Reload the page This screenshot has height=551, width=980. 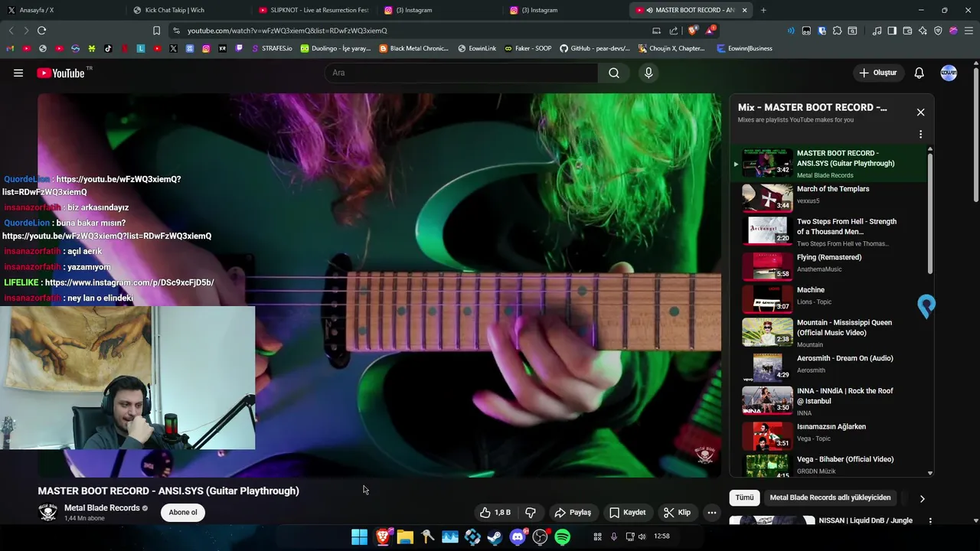click(x=42, y=31)
